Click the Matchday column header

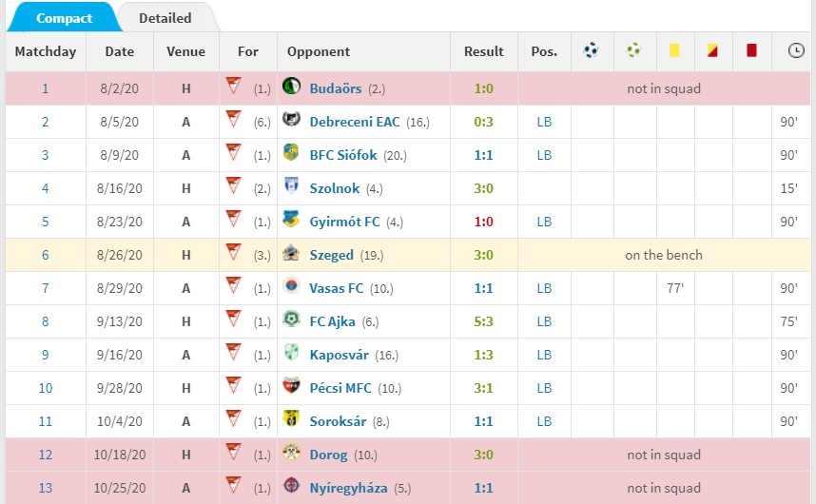tap(46, 51)
